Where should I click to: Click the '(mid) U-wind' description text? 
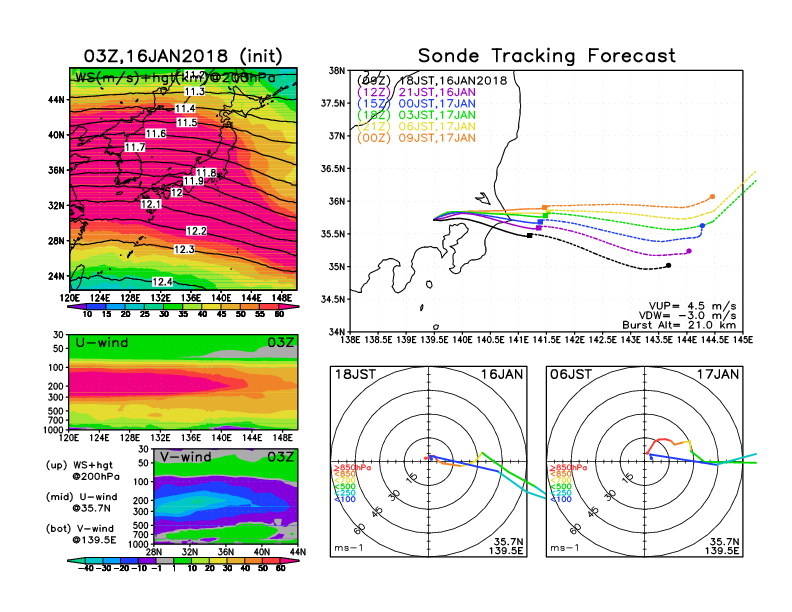pyautogui.click(x=81, y=497)
